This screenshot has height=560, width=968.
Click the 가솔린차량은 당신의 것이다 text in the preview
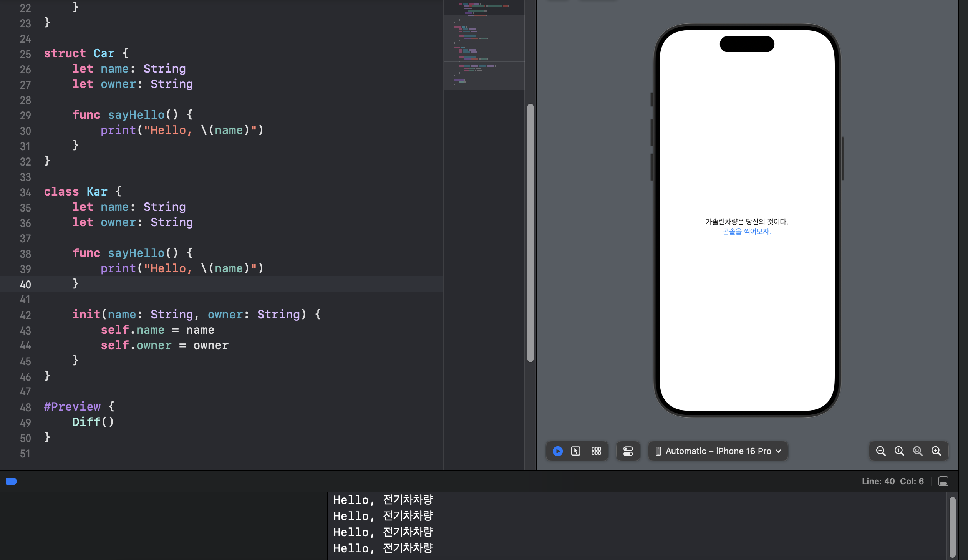coord(747,222)
